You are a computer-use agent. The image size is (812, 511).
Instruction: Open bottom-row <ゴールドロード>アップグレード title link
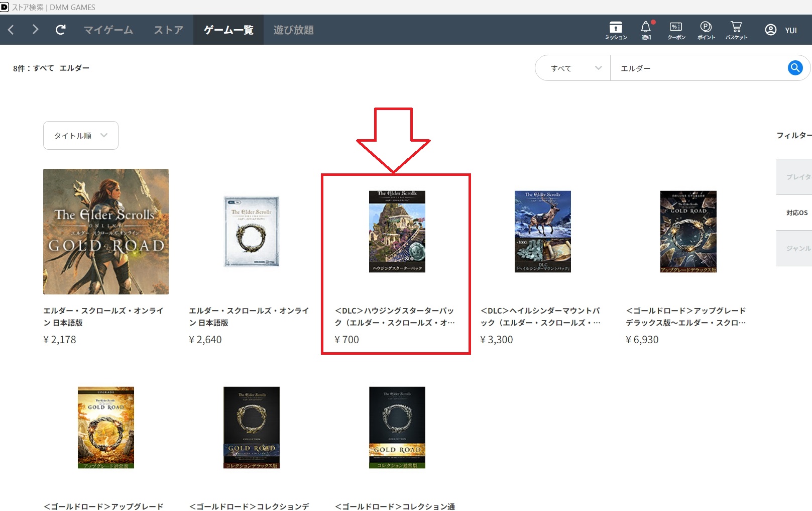103,506
